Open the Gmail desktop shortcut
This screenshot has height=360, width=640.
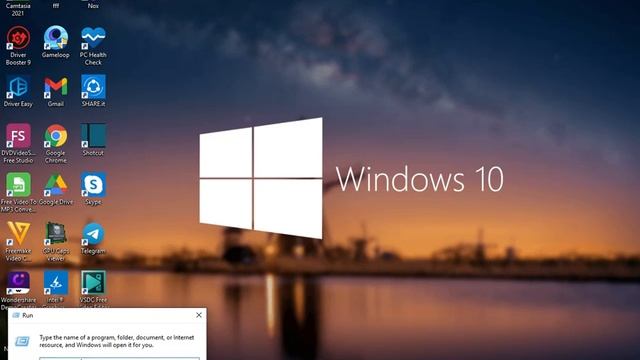[x=56, y=91]
